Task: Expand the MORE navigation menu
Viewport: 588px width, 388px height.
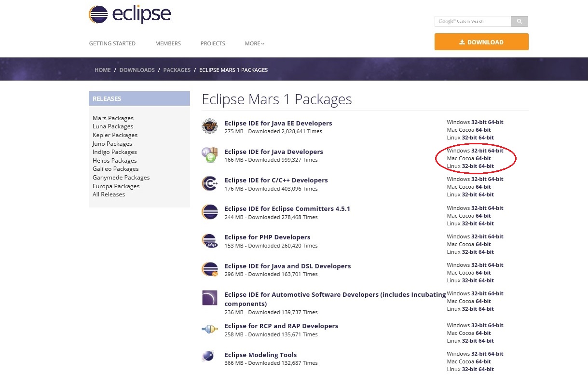Action: [x=254, y=43]
